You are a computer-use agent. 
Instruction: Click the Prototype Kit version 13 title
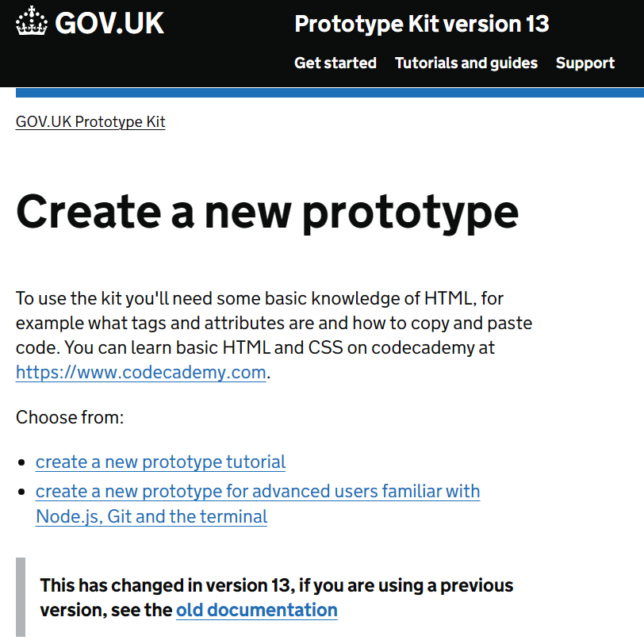pyautogui.click(x=421, y=24)
